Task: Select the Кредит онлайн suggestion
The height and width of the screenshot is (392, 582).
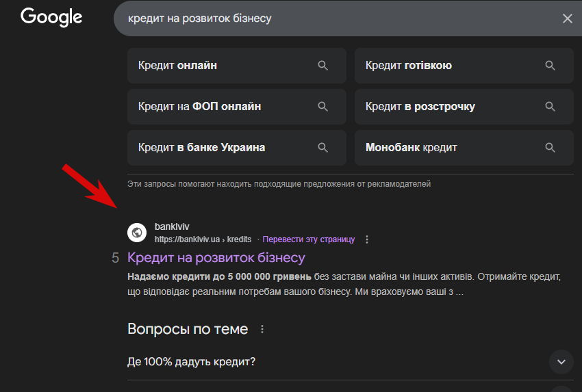Action: pos(237,66)
